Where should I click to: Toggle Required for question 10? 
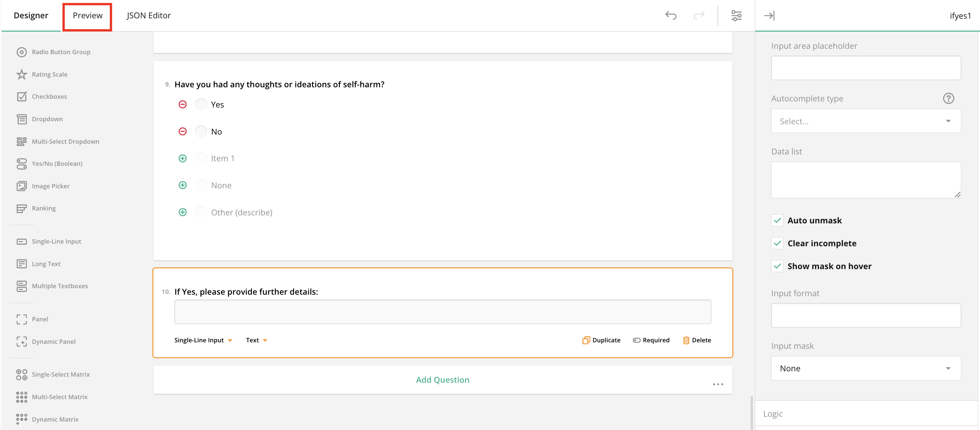(651, 340)
